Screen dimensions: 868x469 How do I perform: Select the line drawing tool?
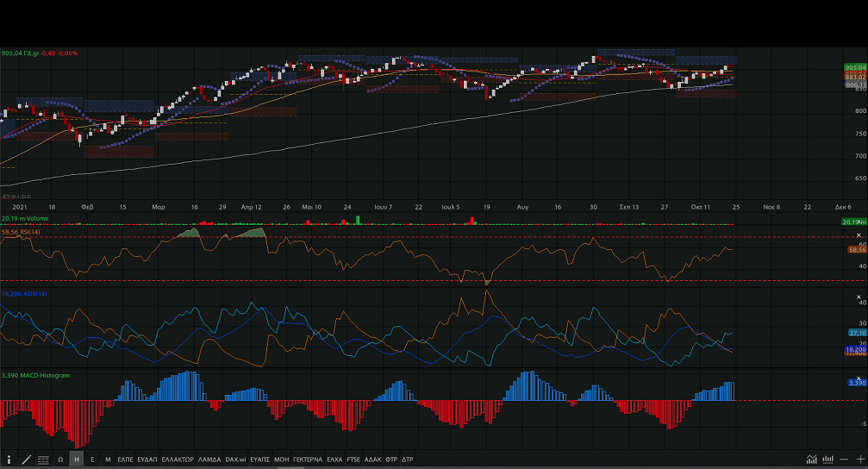26,460
